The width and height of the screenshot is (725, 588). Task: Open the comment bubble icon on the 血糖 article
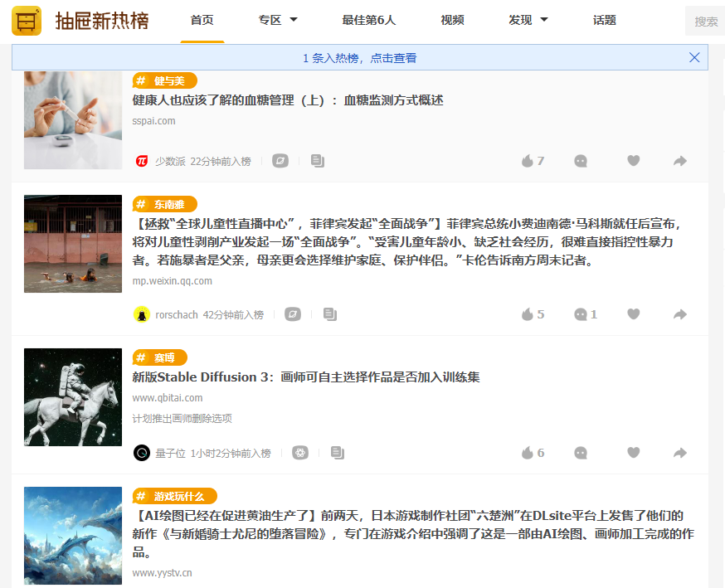click(581, 160)
